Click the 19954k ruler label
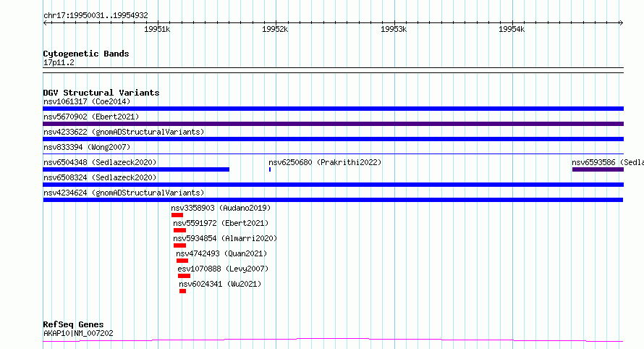Screen dimensions: 644x349 click(x=512, y=29)
